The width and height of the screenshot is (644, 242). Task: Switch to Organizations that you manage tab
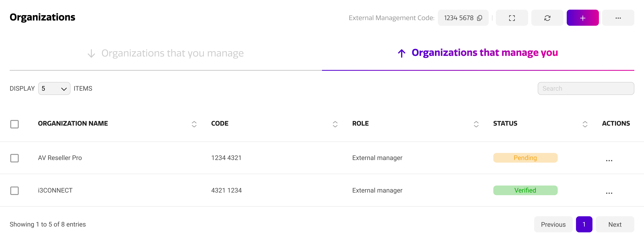click(x=165, y=53)
